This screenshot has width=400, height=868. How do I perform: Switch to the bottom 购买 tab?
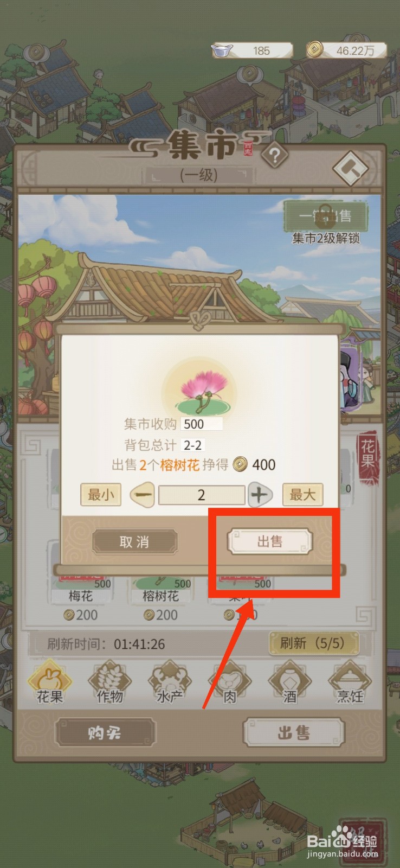(x=105, y=733)
